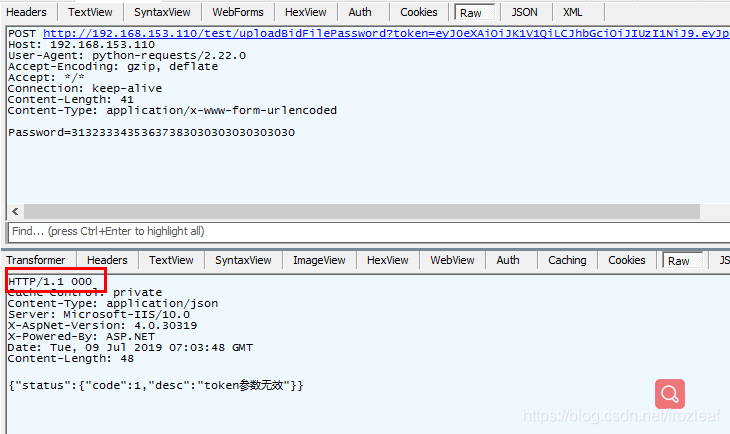Switch to the response Headers tab

(108, 260)
